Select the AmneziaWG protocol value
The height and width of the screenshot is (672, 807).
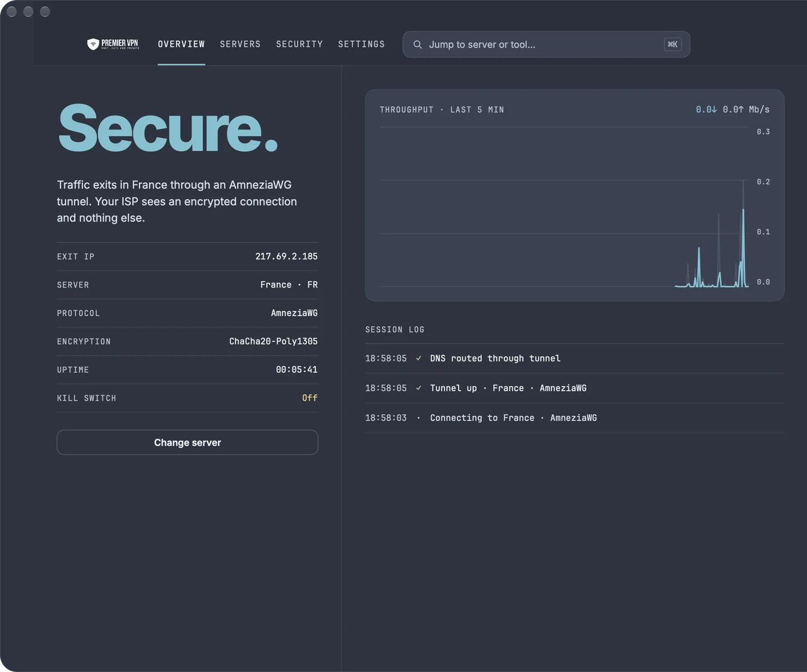[x=294, y=313]
